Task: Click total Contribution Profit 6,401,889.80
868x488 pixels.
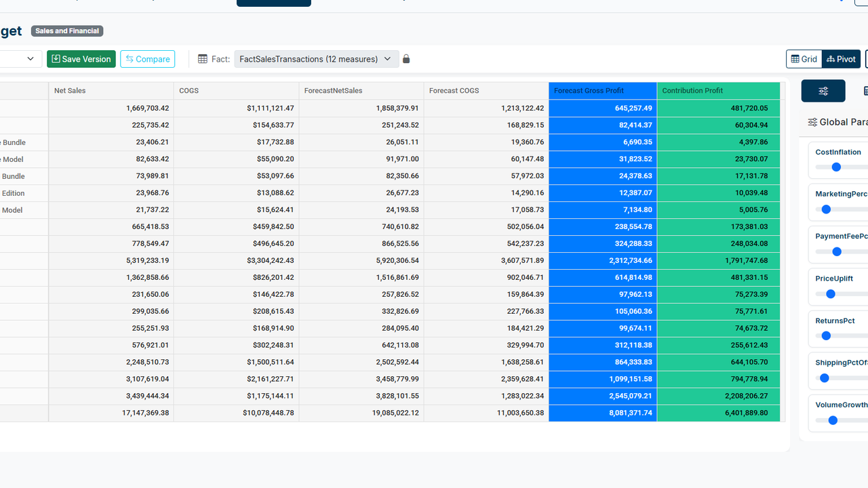Action: tap(719, 413)
